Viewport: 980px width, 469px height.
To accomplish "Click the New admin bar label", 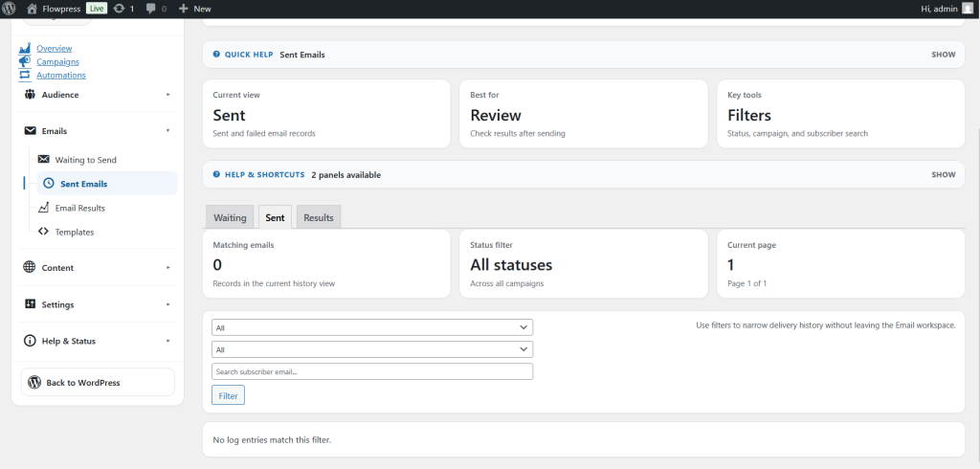I will click(x=203, y=9).
